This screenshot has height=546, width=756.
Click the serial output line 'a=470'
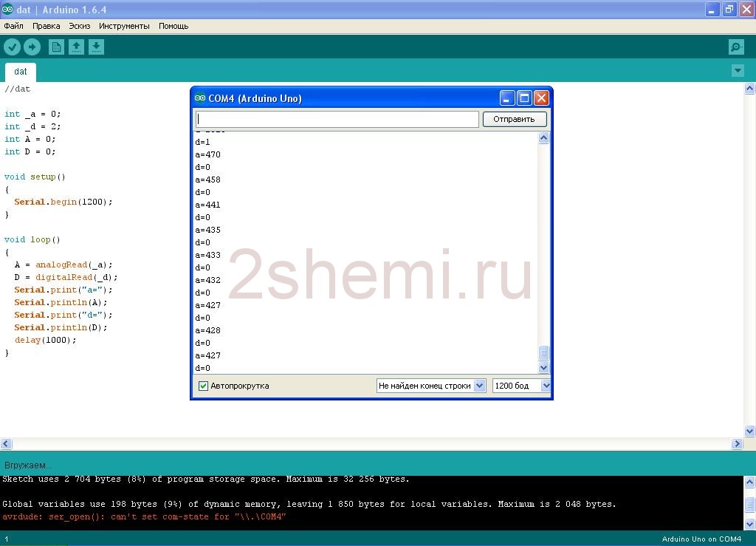(x=207, y=155)
